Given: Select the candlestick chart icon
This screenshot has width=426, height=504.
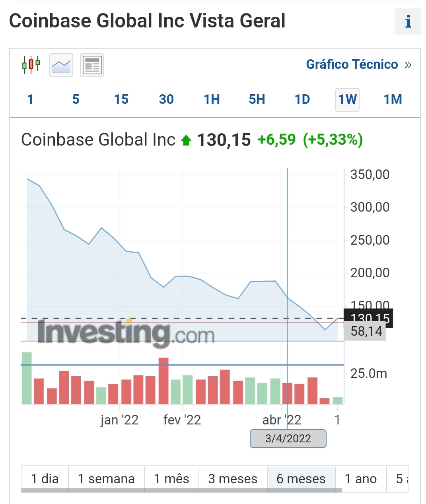Looking at the screenshot, I should click(x=31, y=64).
